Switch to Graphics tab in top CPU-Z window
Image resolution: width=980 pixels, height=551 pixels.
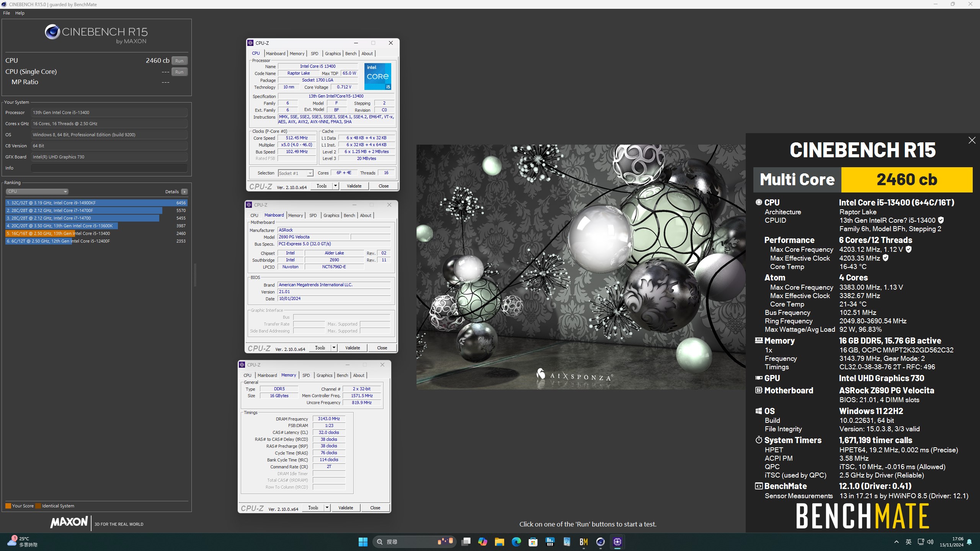click(333, 54)
